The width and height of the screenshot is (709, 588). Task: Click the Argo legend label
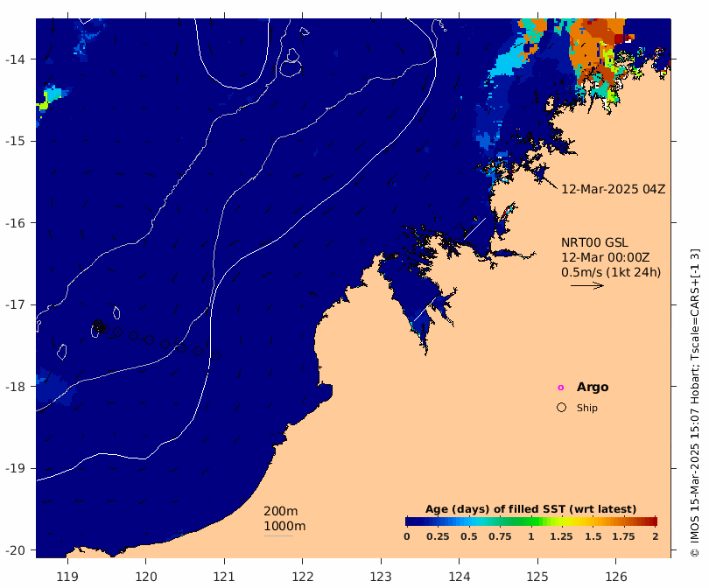point(593,388)
